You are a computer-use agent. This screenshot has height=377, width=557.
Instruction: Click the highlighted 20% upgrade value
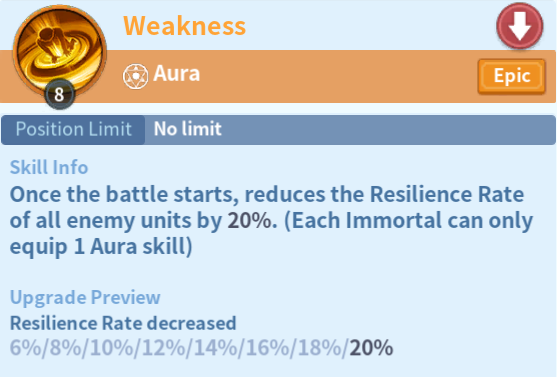371,348
